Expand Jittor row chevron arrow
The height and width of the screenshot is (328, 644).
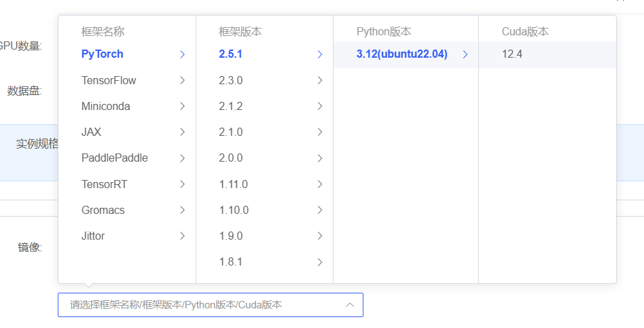(x=182, y=236)
